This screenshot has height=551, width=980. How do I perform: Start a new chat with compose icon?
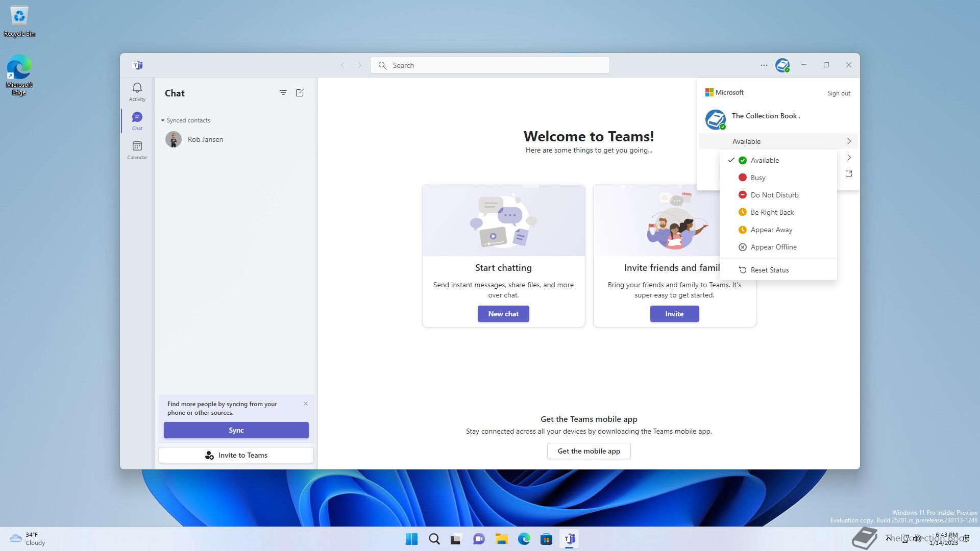click(300, 93)
